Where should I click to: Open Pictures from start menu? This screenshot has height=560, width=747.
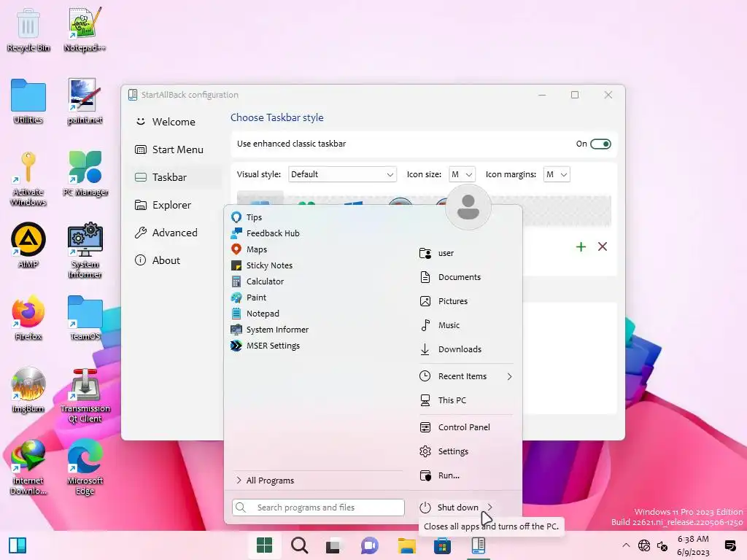pos(444,301)
